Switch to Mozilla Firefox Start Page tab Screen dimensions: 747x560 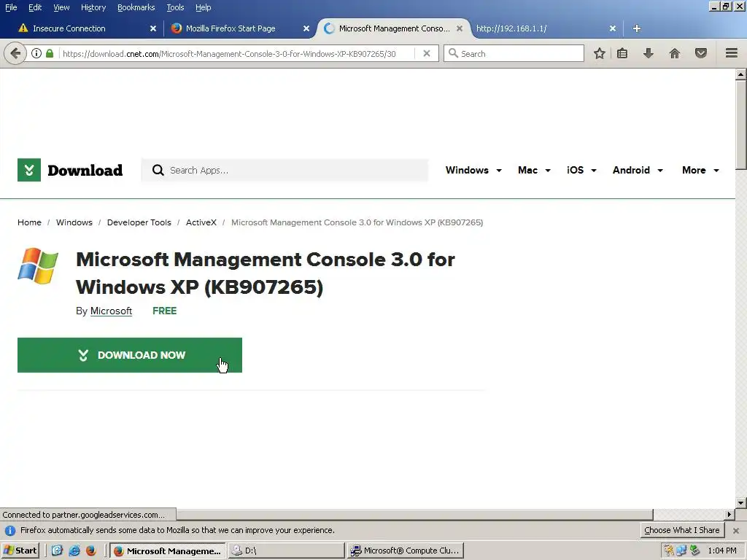(239, 28)
